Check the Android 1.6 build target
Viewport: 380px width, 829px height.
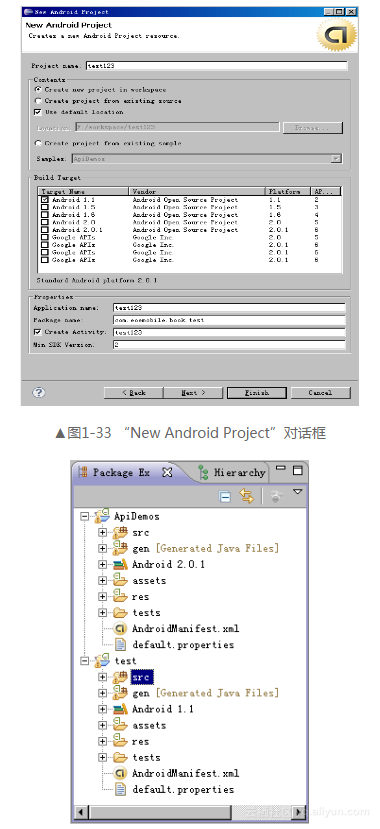(x=45, y=215)
